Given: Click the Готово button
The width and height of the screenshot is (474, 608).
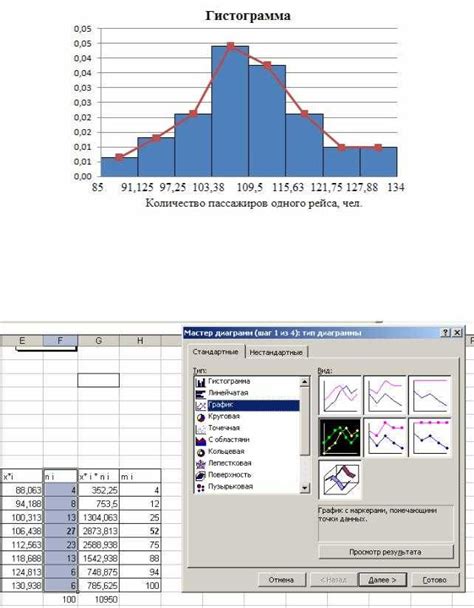Looking at the screenshot, I should (x=434, y=580).
